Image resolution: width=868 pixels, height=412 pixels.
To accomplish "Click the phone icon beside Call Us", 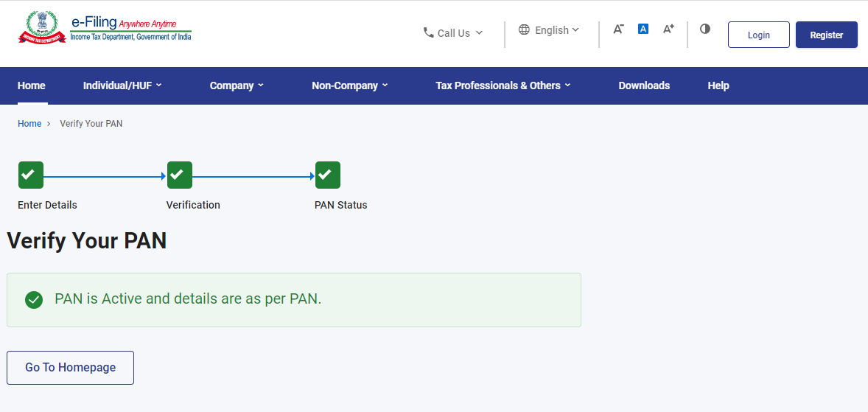I will (x=428, y=32).
